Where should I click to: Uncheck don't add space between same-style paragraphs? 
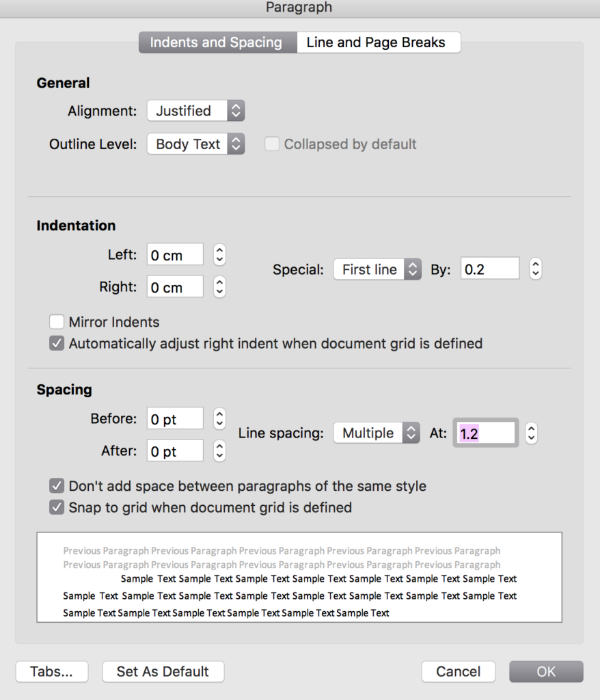point(56,486)
